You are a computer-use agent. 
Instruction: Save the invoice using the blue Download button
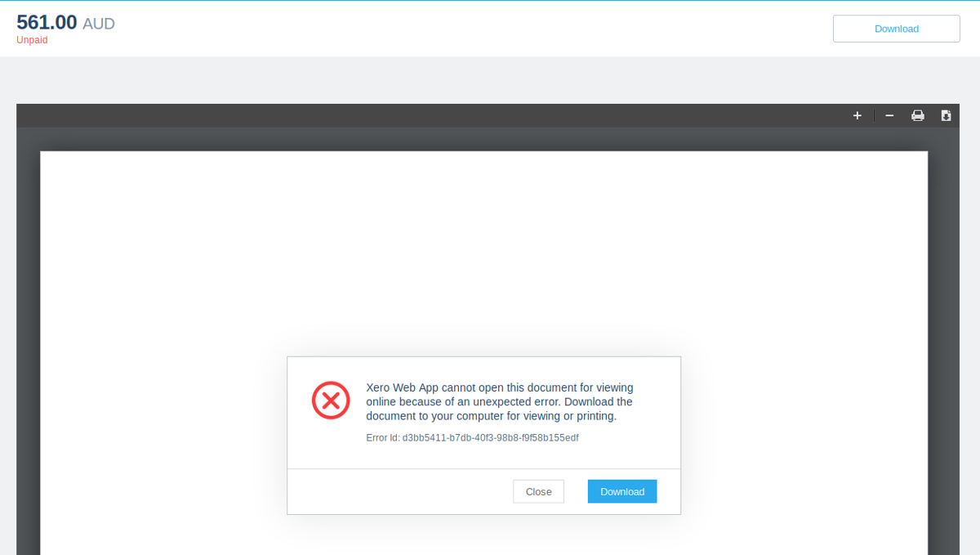(621, 491)
